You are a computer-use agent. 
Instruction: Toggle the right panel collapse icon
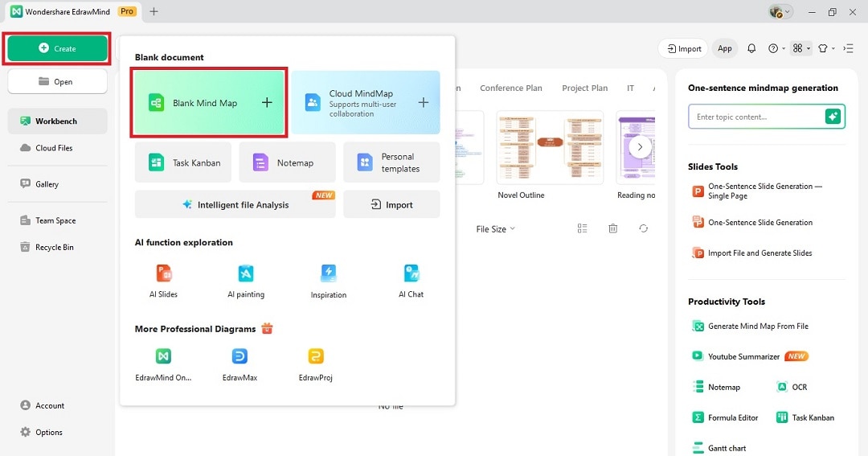[848, 49]
